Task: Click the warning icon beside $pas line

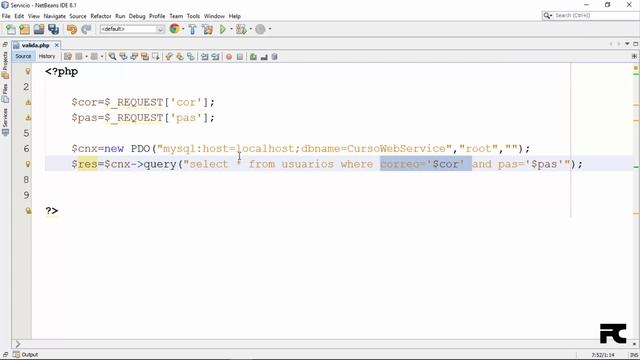Action: pyautogui.click(x=28, y=118)
